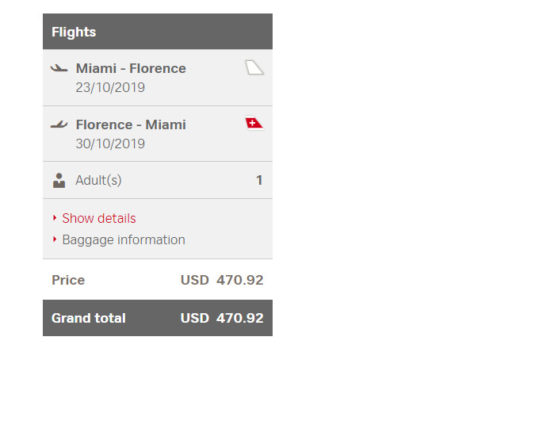Open the Baggage information link
This screenshot has width=550, height=444.
click(x=123, y=240)
